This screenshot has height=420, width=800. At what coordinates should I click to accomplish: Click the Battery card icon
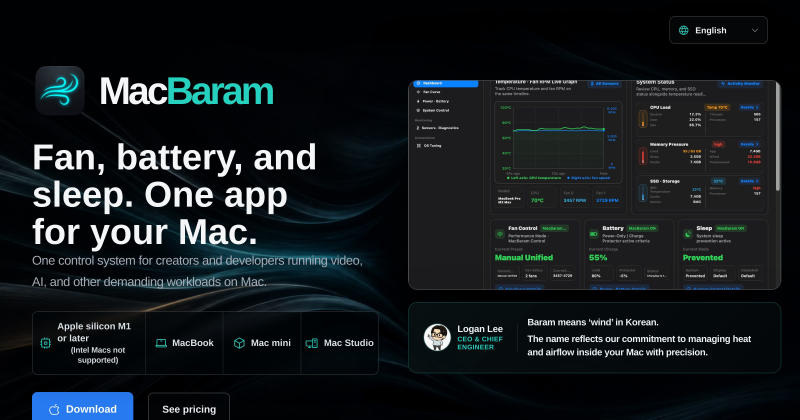594,234
